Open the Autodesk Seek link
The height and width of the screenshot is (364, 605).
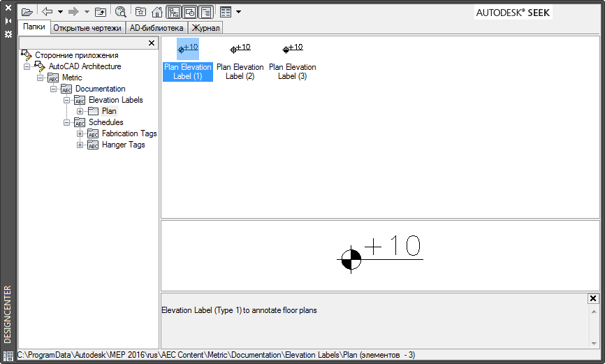point(513,13)
